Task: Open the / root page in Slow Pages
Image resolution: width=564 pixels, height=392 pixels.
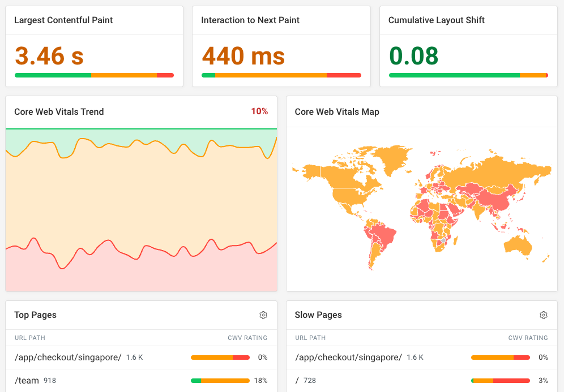Action: pos(296,380)
